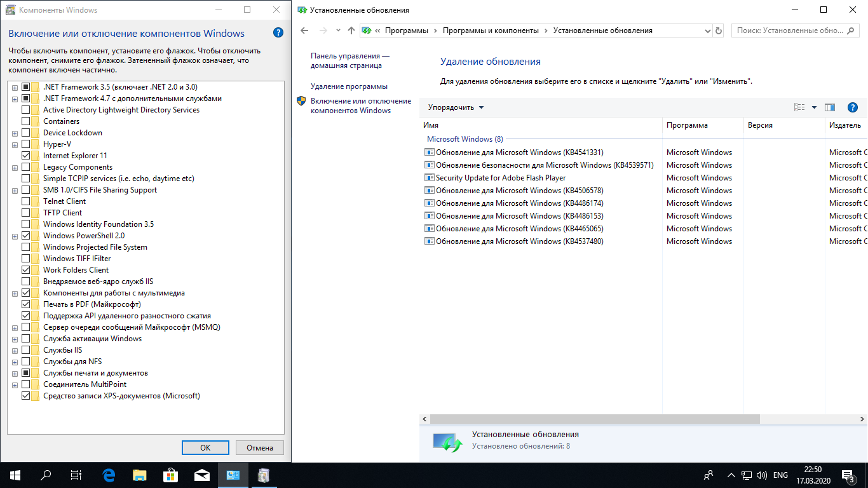Click help icon in Installed Updates toolbar
Image resolution: width=868 pixels, height=488 pixels.
853,107
